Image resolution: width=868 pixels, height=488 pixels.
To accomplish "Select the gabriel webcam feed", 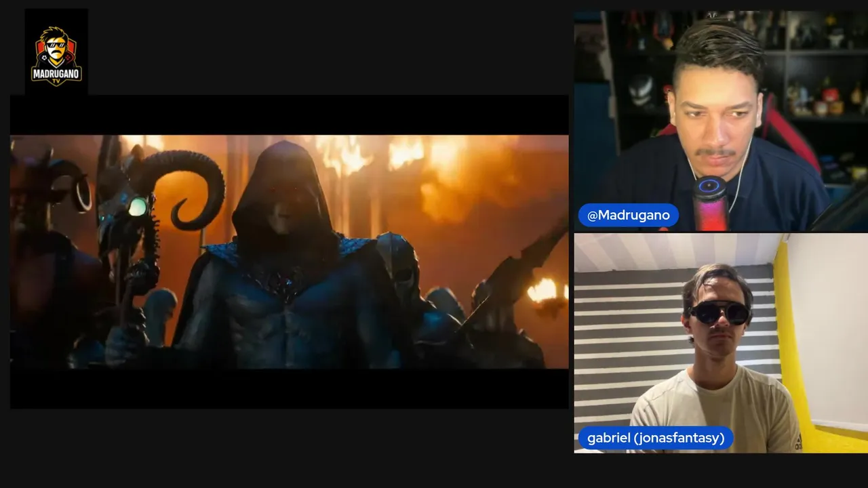I will click(721, 343).
